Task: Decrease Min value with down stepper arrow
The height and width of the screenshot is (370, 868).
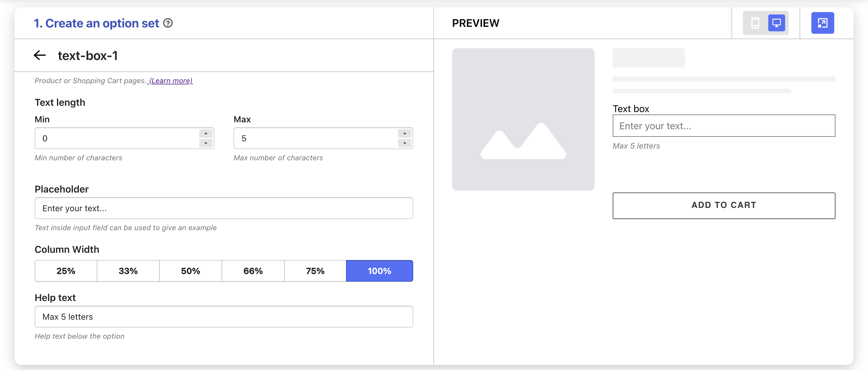Action: click(206, 143)
